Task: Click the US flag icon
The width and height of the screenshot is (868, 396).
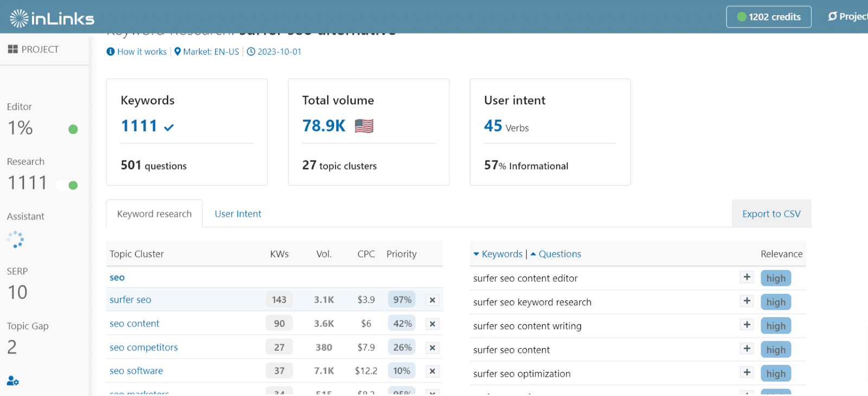Action: click(x=364, y=126)
